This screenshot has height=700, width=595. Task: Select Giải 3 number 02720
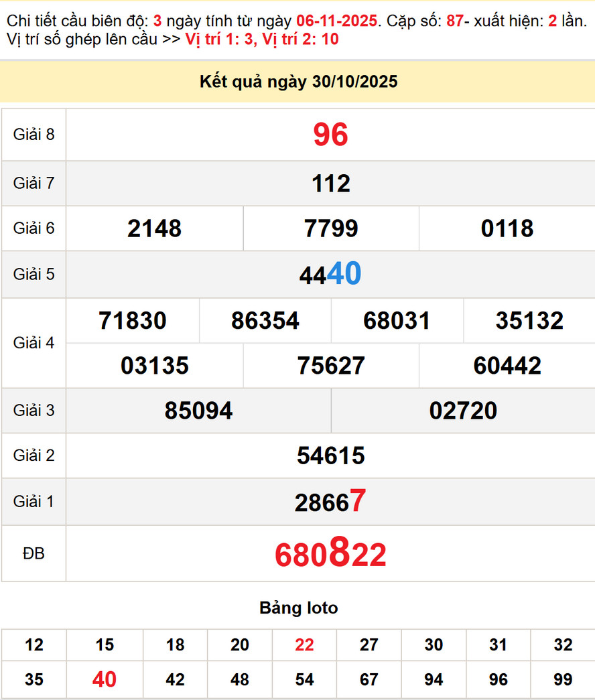[463, 411]
